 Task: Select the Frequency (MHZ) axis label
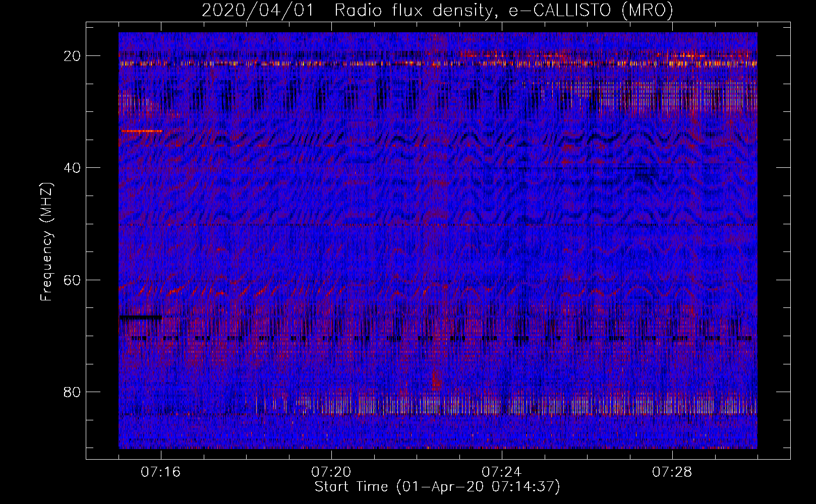tap(46, 241)
